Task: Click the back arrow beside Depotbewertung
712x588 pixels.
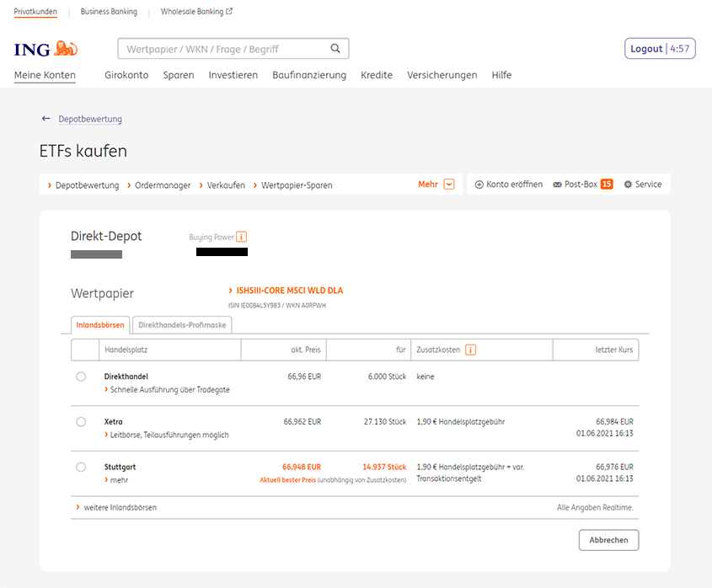Action: (x=46, y=119)
